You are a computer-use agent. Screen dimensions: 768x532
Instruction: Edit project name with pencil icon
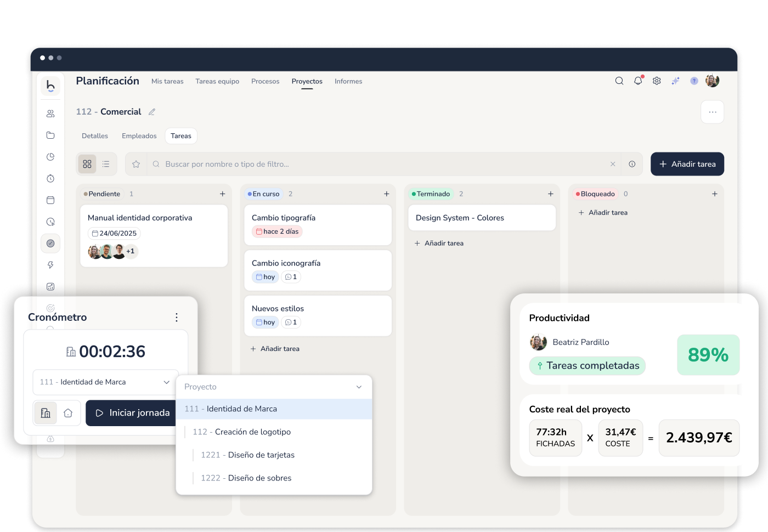(152, 112)
